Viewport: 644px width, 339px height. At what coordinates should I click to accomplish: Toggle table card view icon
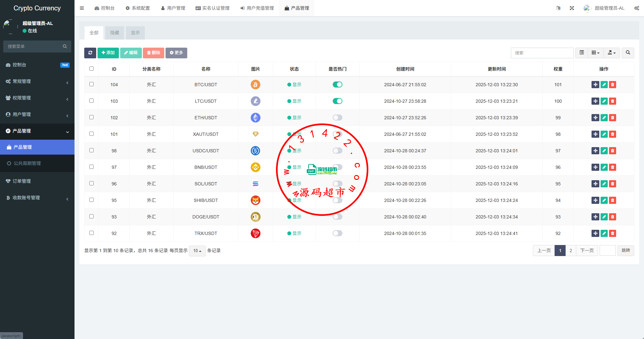[x=582, y=53]
